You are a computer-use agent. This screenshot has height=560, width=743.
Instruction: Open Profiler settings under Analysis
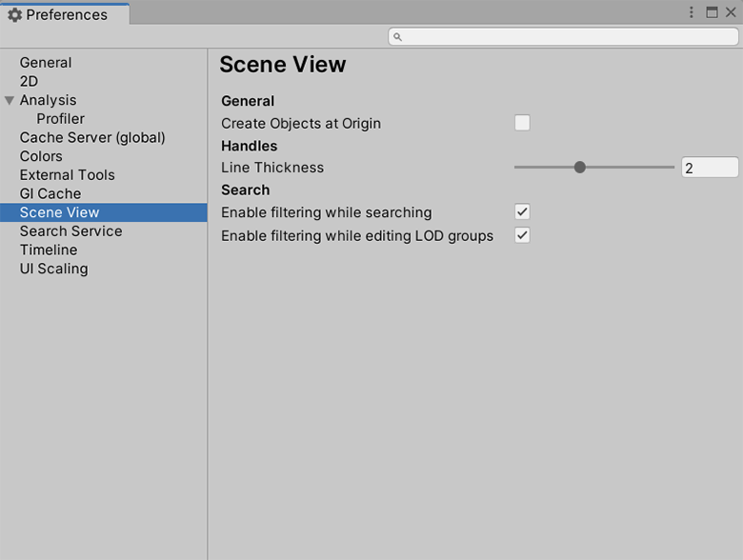tap(60, 119)
